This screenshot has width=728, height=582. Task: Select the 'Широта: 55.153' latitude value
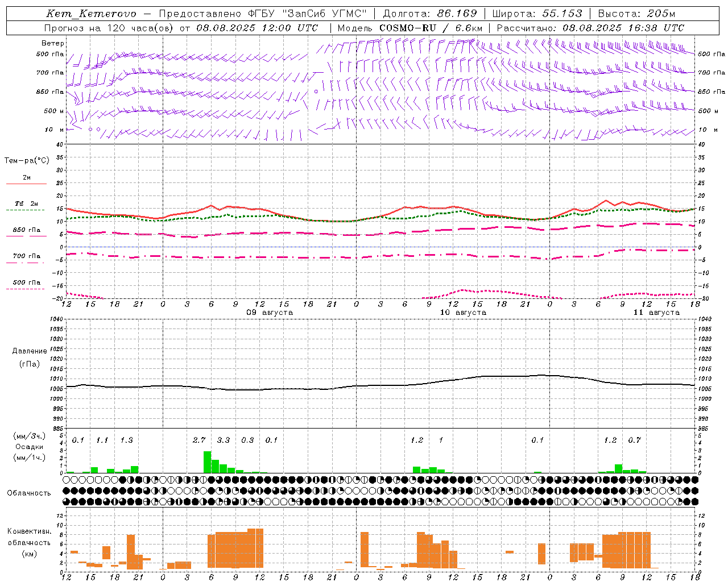coord(537,14)
